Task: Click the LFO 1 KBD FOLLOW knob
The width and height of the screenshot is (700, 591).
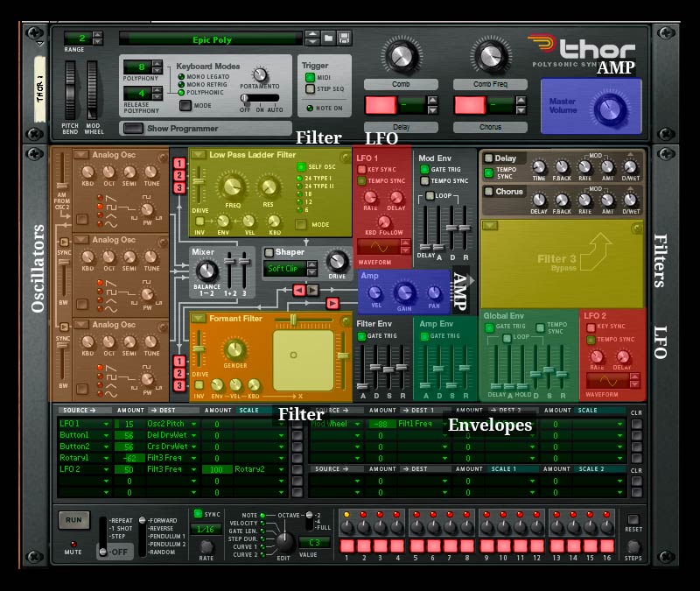Action: pyautogui.click(x=383, y=222)
